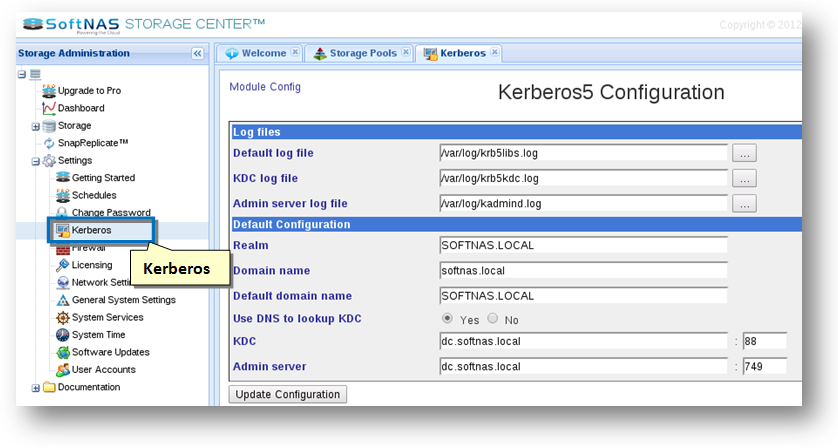Click the Licensing key icon
The height and width of the screenshot is (448, 838).
point(63,265)
